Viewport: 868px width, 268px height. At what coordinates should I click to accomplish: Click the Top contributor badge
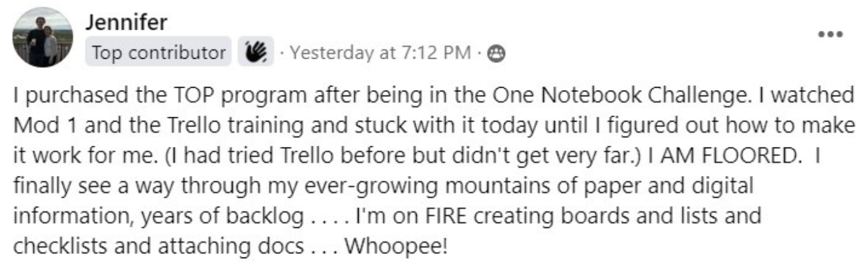point(158,54)
